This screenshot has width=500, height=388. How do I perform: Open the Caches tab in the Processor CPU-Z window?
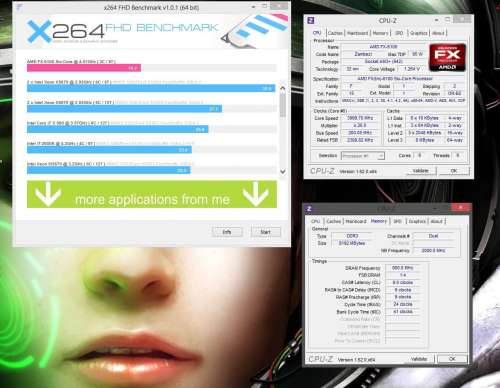point(335,33)
